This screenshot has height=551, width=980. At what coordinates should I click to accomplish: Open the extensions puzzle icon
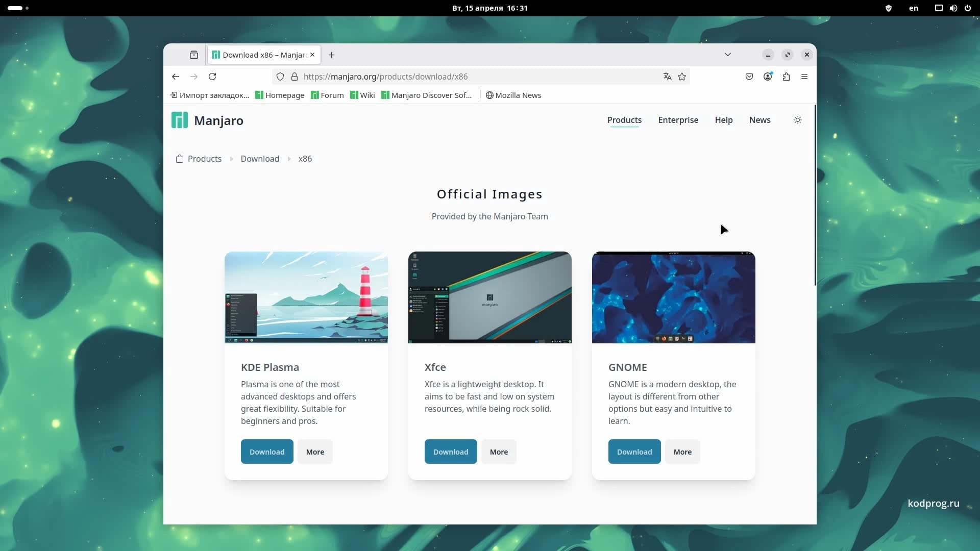point(786,77)
